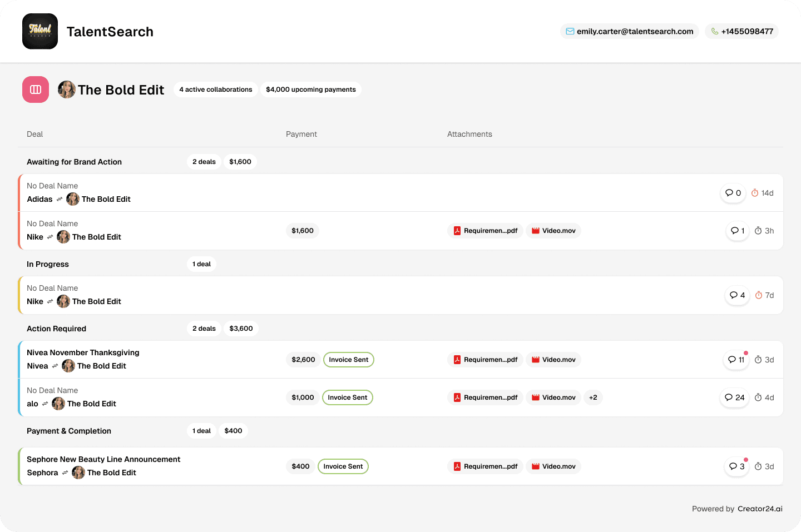Click the $1,600 payment on Nike deal
The width and height of the screenshot is (801, 532).
(303, 231)
